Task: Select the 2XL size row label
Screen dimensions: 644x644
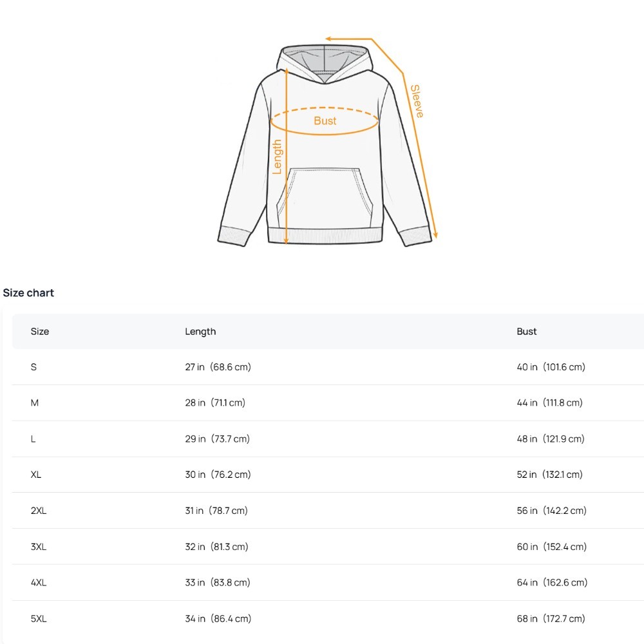Action: coord(39,511)
